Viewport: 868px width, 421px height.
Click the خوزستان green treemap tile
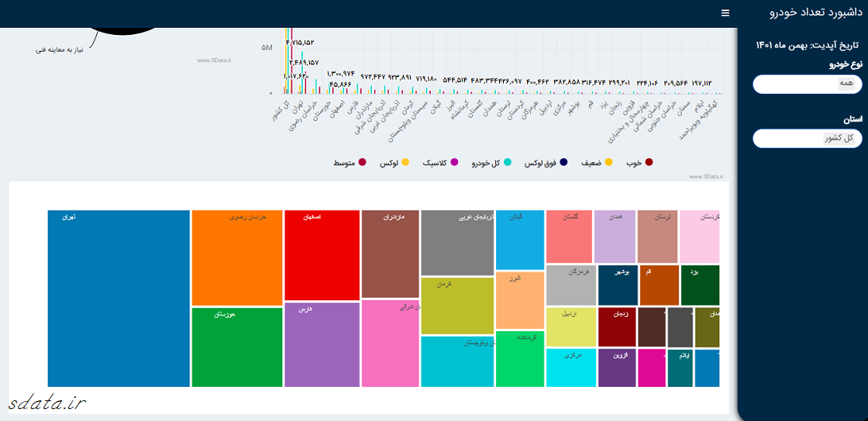coord(237,347)
